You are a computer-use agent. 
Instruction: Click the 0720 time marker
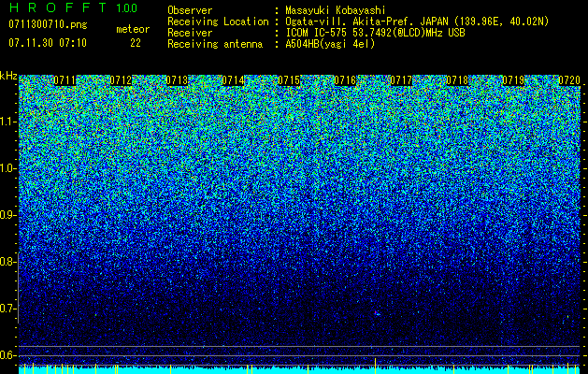pyautogui.click(x=569, y=80)
